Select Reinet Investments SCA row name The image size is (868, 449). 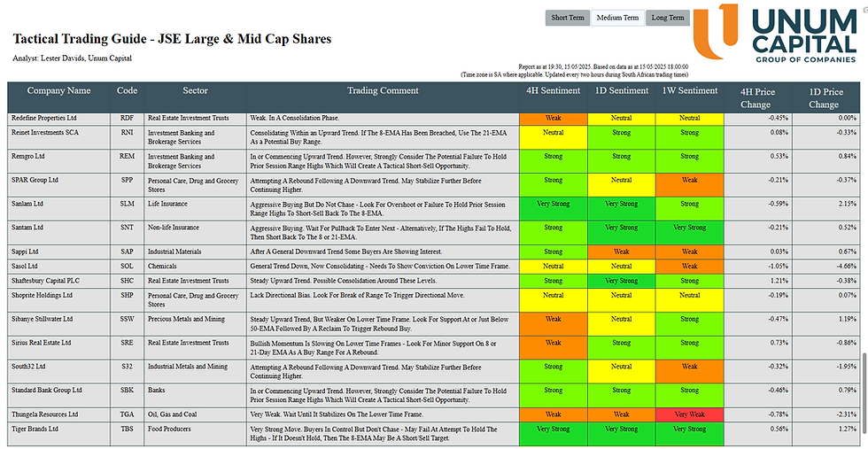tap(45, 133)
